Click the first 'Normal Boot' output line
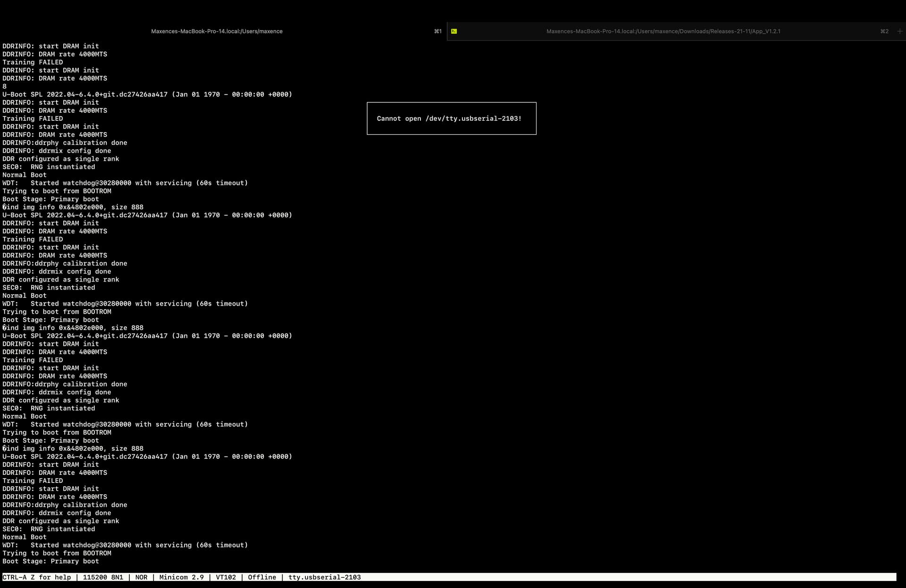Image resolution: width=906 pixels, height=588 pixels. (25, 175)
